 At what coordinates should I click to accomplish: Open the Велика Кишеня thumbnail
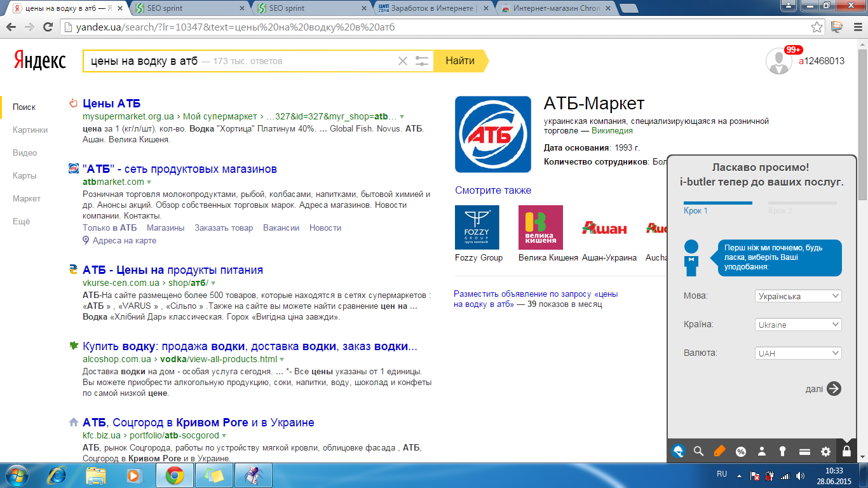tap(541, 227)
